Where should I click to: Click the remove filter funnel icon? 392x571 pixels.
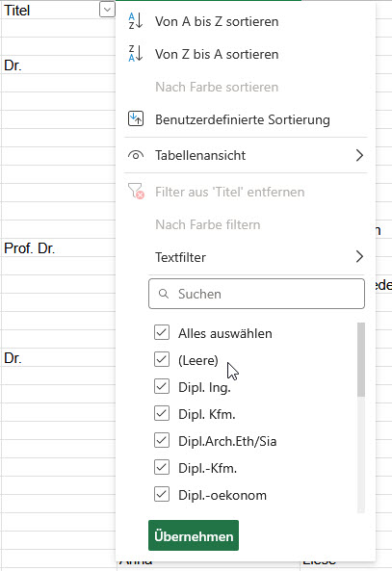coord(136,191)
